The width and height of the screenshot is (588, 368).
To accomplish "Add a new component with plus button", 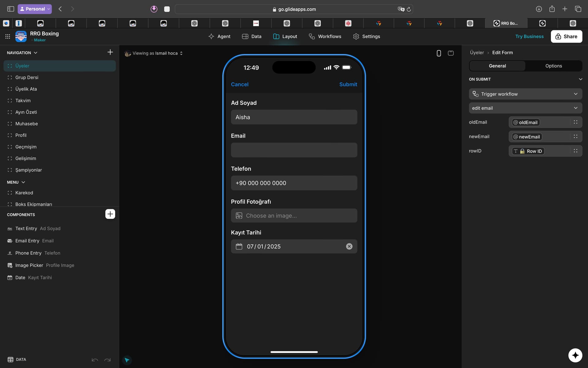I will click(x=110, y=214).
